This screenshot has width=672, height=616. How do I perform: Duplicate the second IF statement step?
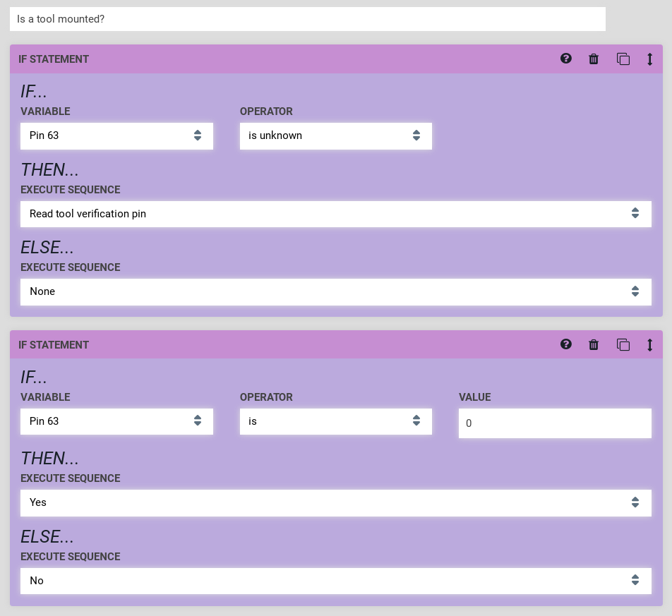(623, 345)
